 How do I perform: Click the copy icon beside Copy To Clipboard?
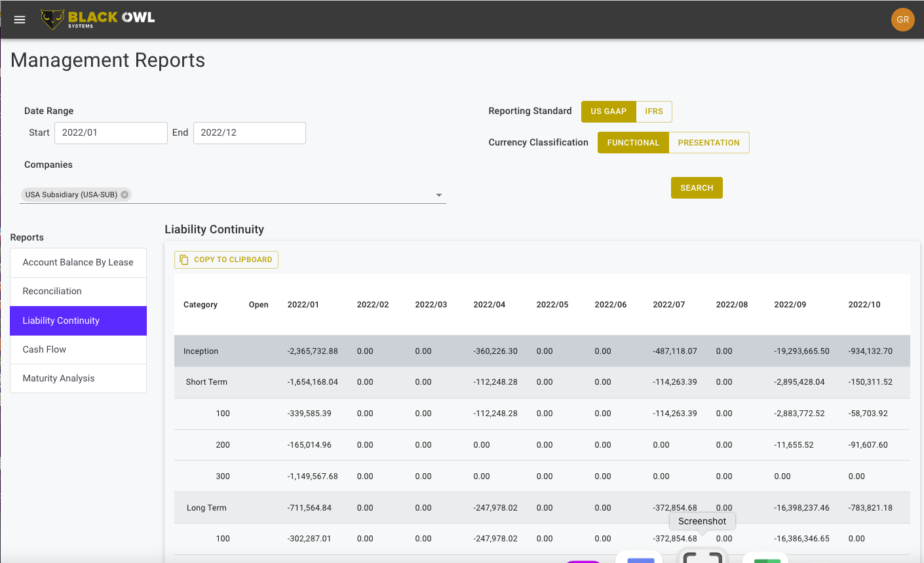[x=183, y=260]
